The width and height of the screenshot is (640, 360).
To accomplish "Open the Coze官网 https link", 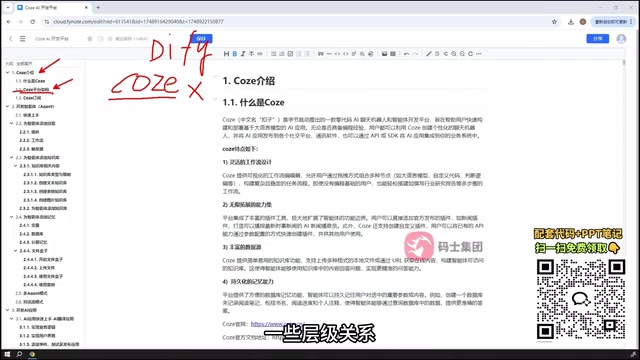I will click(278, 324).
